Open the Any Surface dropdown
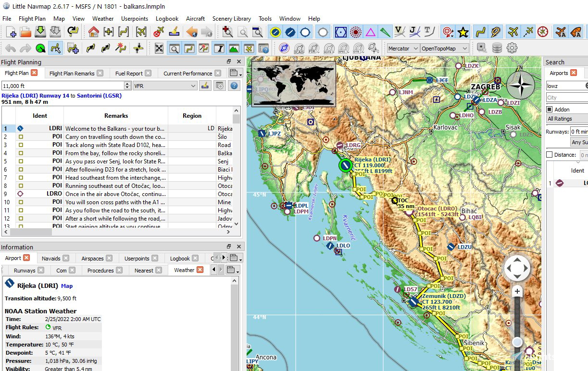 coord(579,142)
